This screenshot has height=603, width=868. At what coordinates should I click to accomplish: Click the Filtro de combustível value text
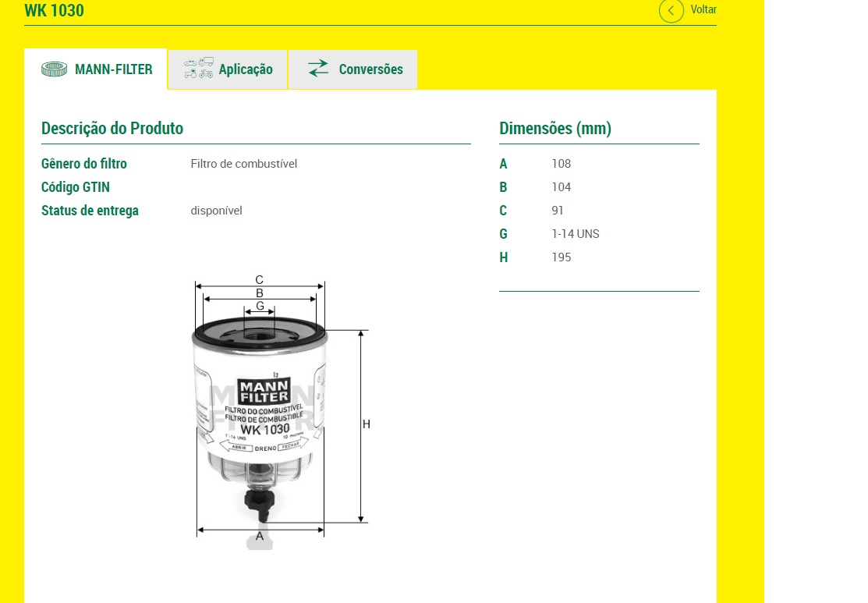(x=243, y=164)
